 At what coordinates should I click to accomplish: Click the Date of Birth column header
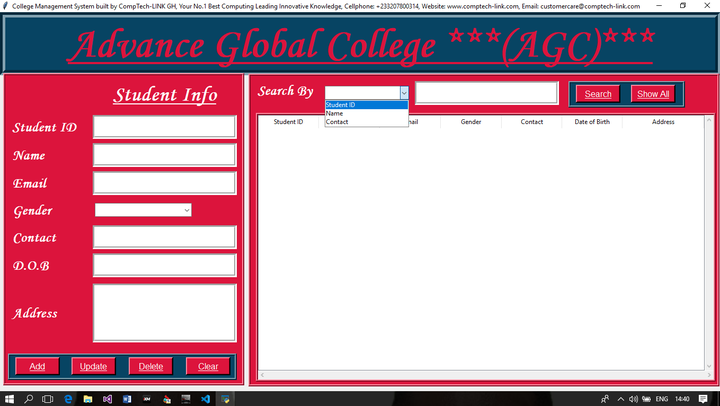point(592,122)
